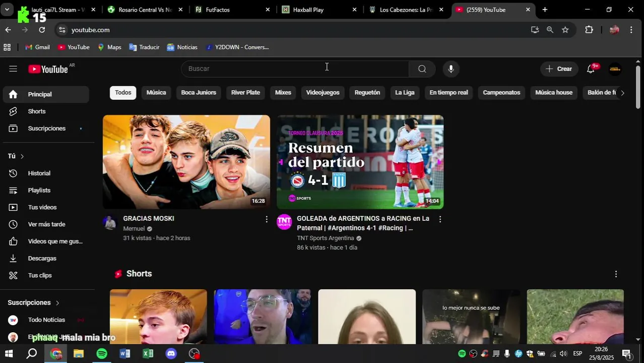Select the La Liga filter chip

(405, 93)
